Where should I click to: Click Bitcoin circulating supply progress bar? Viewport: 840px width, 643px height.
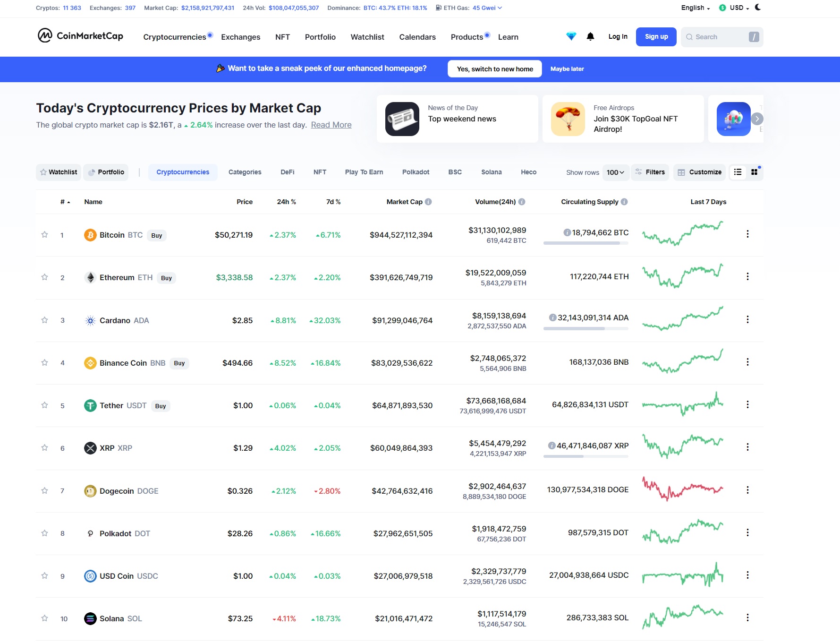click(x=585, y=243)
